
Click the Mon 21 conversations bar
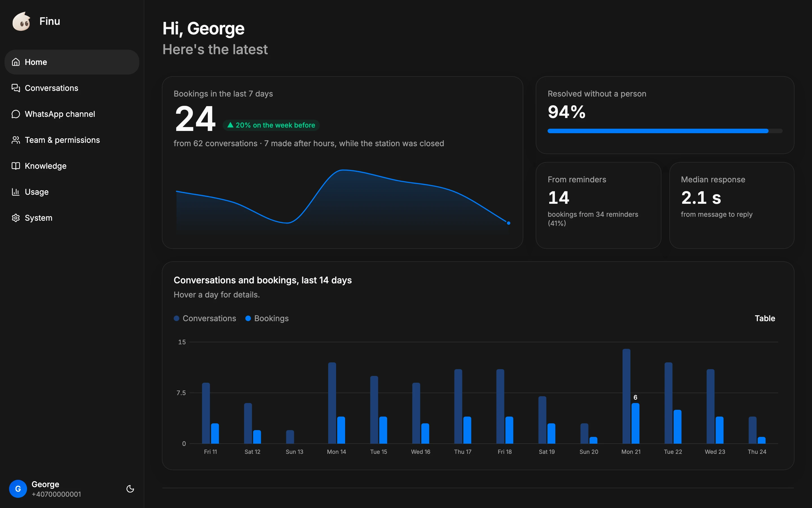(626, 396)
